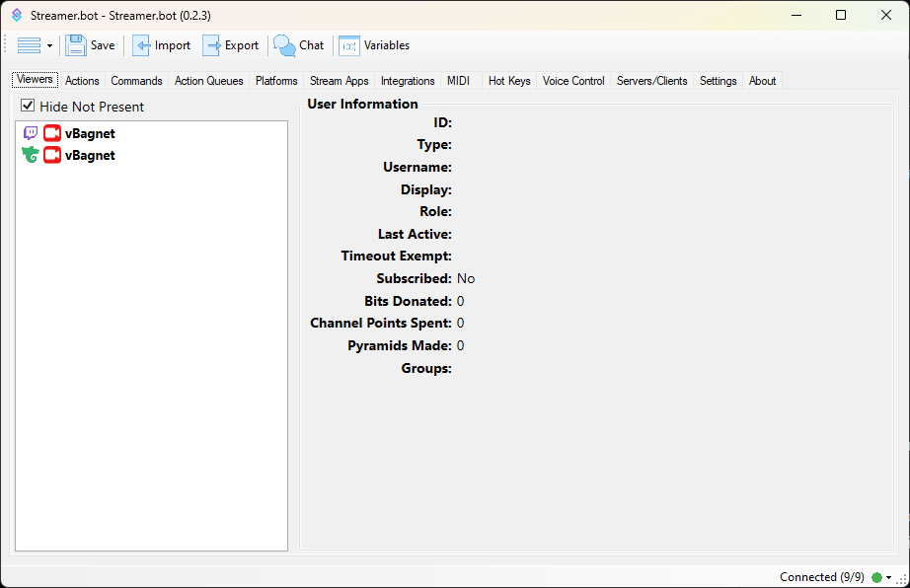Open the Integrations tab

(408, 81)
